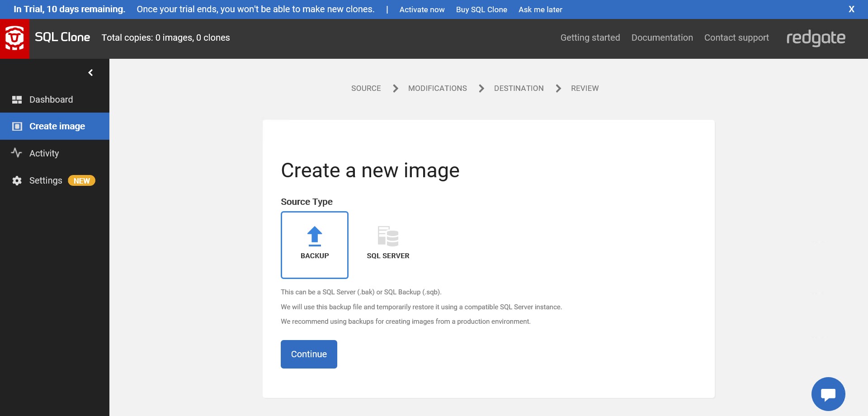Open the chat bubble widget

coord(828,394)
